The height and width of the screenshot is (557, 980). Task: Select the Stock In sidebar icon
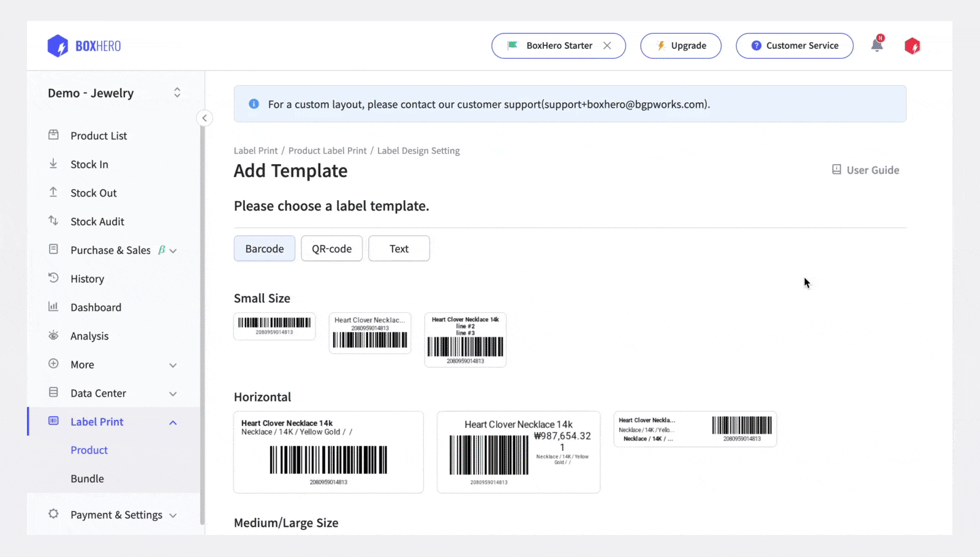pos(54,164)
